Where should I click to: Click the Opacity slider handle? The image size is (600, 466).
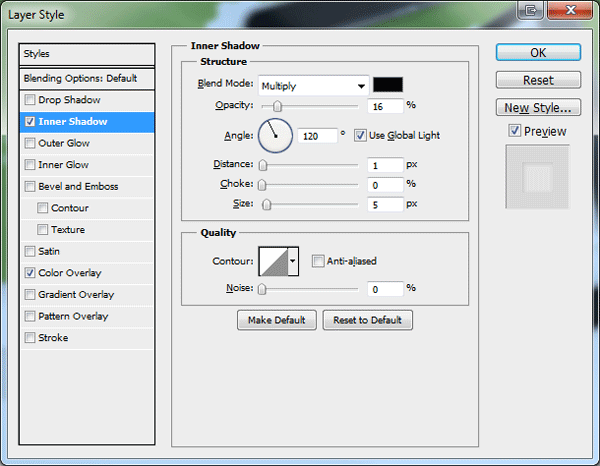pyautogui.click(x=277, y=106)
